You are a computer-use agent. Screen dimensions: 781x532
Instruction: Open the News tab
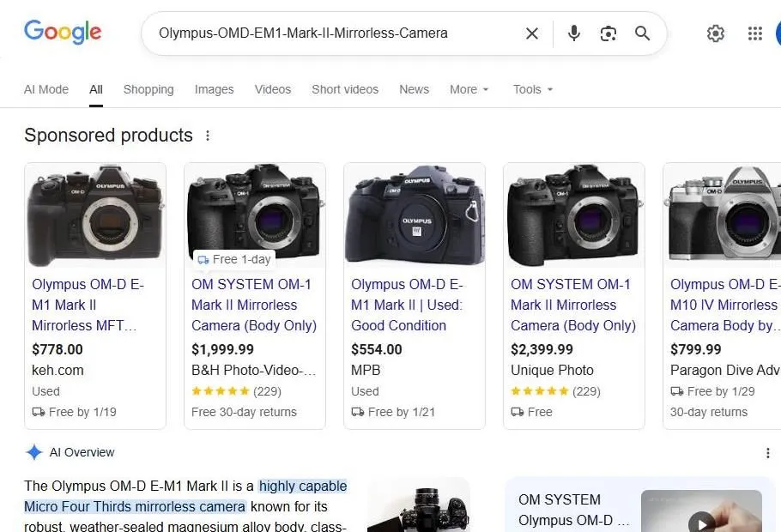[414, 89]
